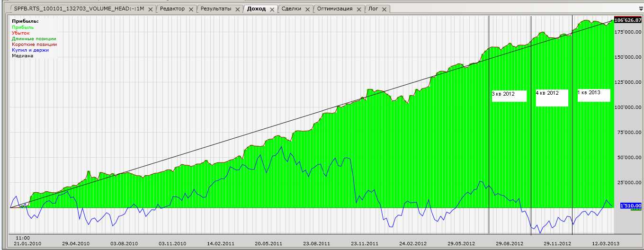Image resolution: width=644 pixels, height=250 pixels.
Task: Click the 125'000.00 axis label
Action: click(x=628, y=82)
